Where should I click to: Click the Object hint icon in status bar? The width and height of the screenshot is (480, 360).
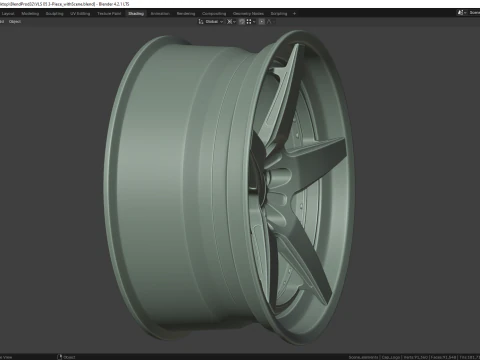(x=60, y=357)
